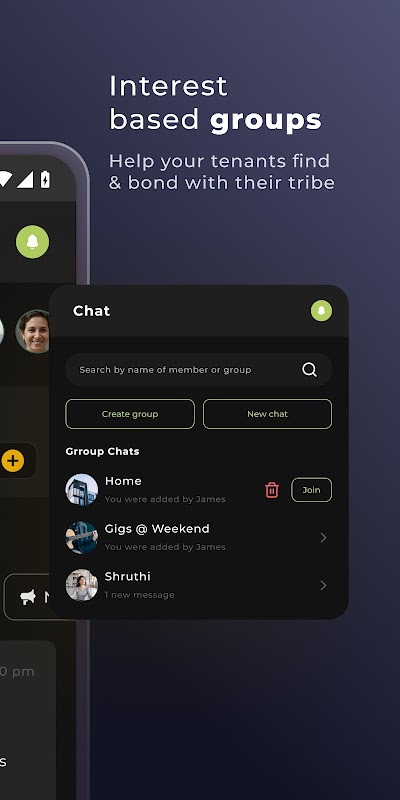Screen dimensions: 400x800
Task: Expand Gigs @ Weekend chat chevron
Action: 323,538
